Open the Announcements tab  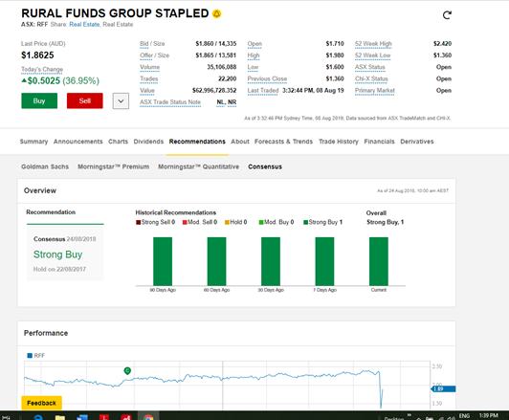tap(77, 142)
